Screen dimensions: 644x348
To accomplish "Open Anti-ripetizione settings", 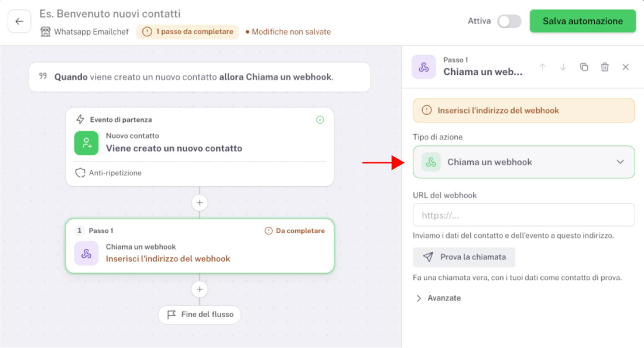I will click(109, 173).
